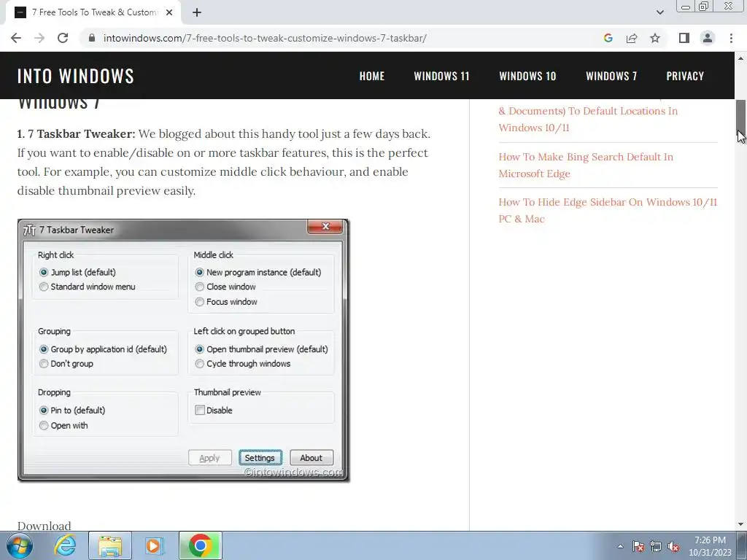747x560 pixels.
Task: Click the 7 Taskbar Tweaker screenshot image
Action: (x=183, y=351)
